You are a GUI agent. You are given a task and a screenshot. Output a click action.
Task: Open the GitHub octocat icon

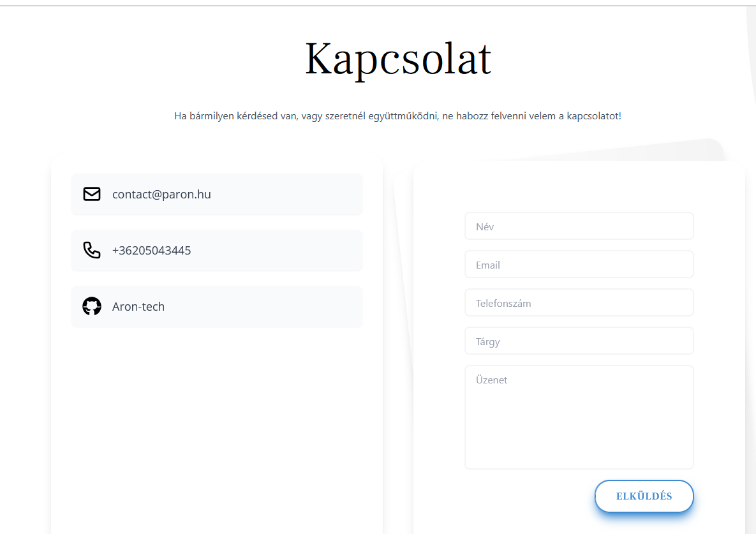pyautogui.click(x=92, y=306)
